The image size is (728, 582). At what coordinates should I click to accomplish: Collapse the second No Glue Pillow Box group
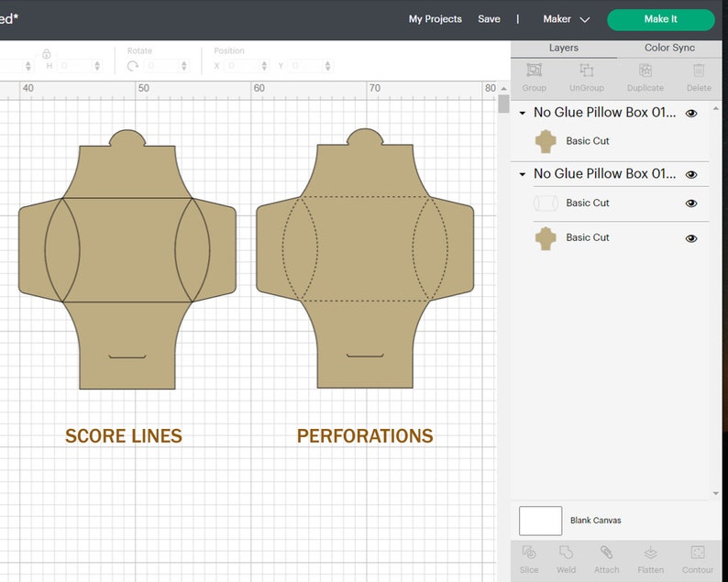click(523, 174)
